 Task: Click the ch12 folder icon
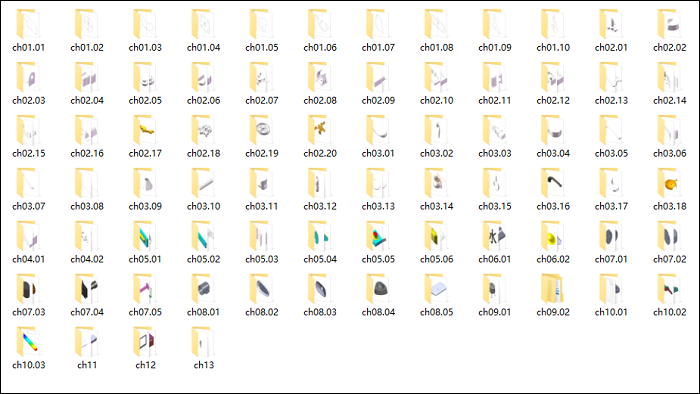(x=145, y=341)
